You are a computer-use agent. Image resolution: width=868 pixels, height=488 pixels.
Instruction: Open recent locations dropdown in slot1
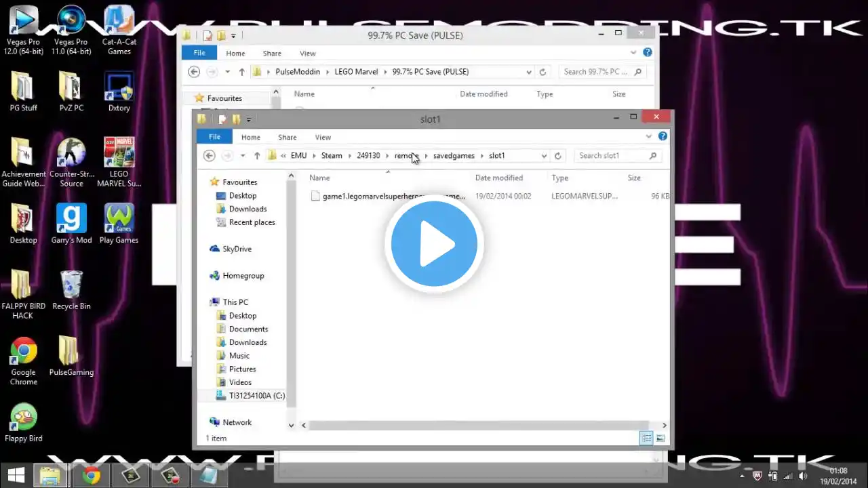[243, 156]
